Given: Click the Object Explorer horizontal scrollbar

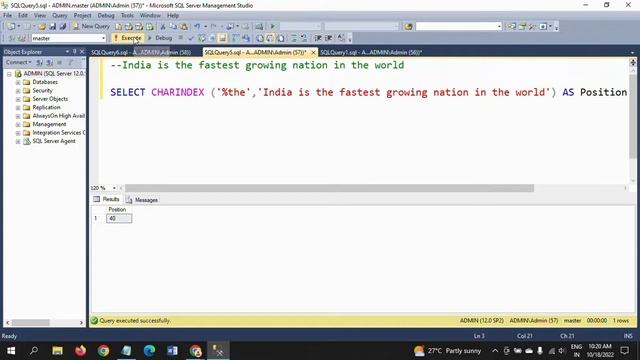Looking at the screenshot, I should click(x=31, y=322).
